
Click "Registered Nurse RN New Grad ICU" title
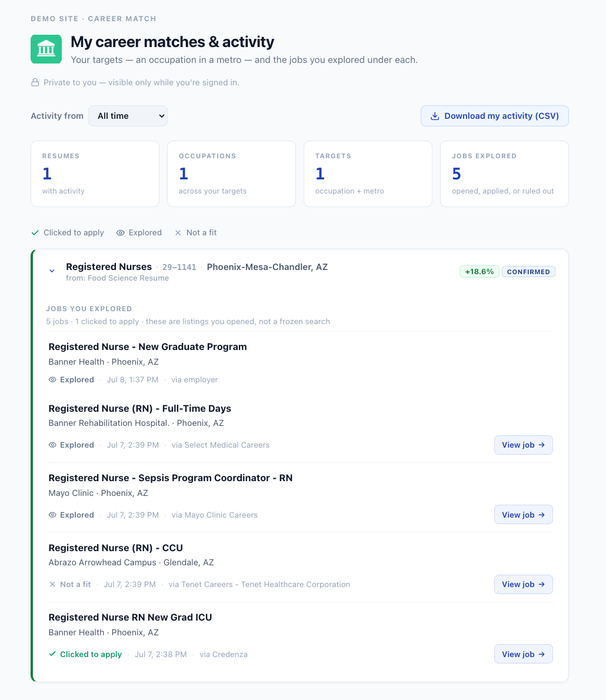pyautogui.click(x=131, y=618)
